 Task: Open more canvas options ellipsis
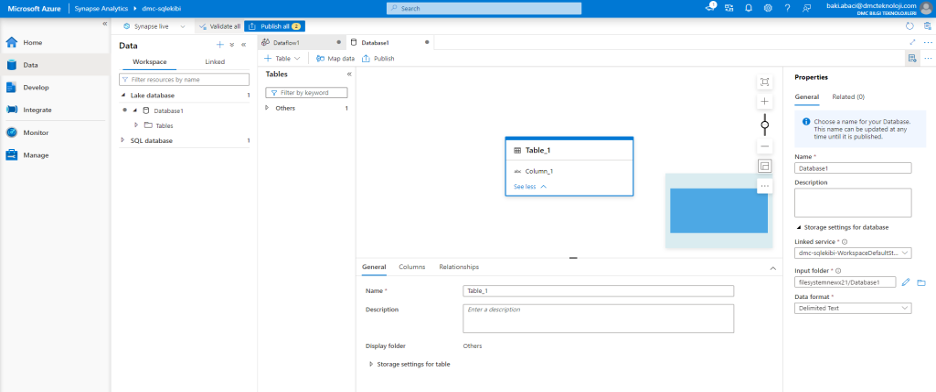point(764,186)
